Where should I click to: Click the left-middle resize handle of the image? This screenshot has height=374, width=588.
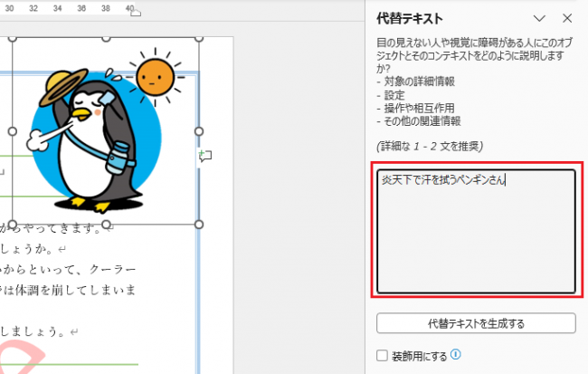(13, 131)
